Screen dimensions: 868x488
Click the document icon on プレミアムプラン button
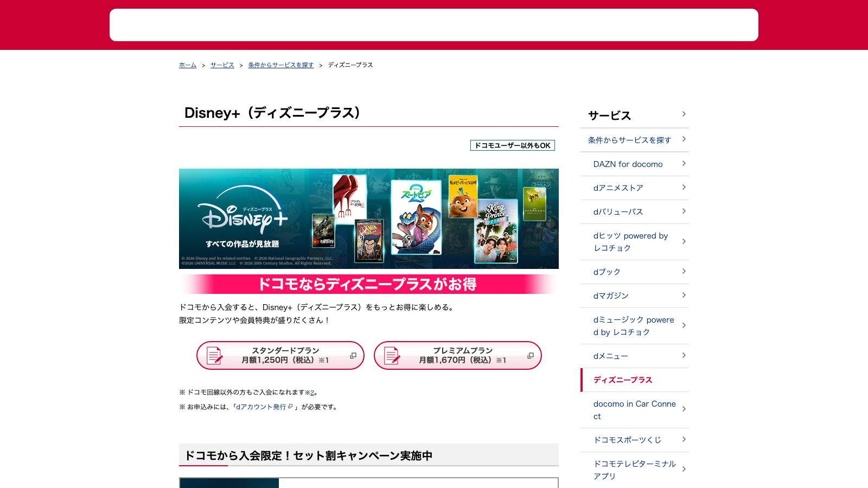pos(392,356)
